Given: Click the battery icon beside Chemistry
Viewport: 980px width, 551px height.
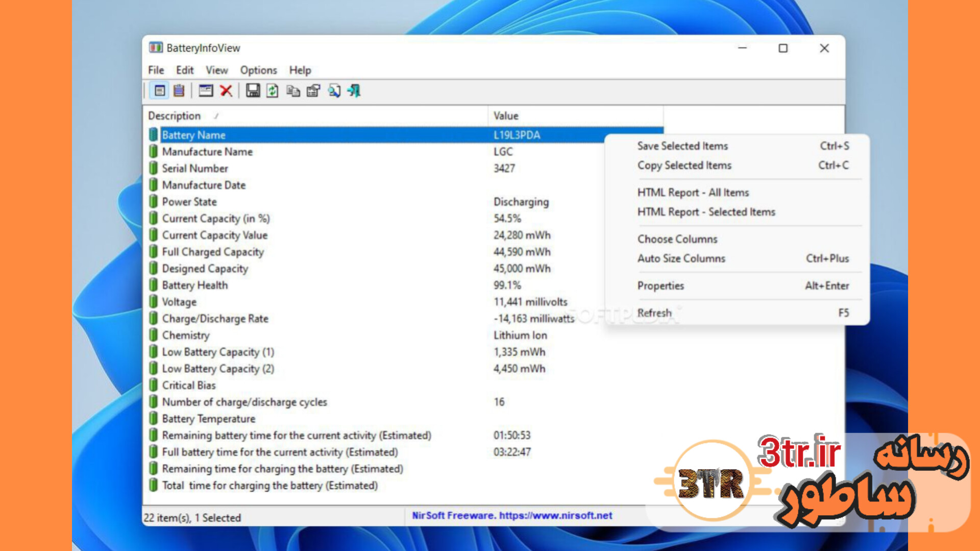Looking at the screenshot, I should pyautogui.click(x=153, y=335).
